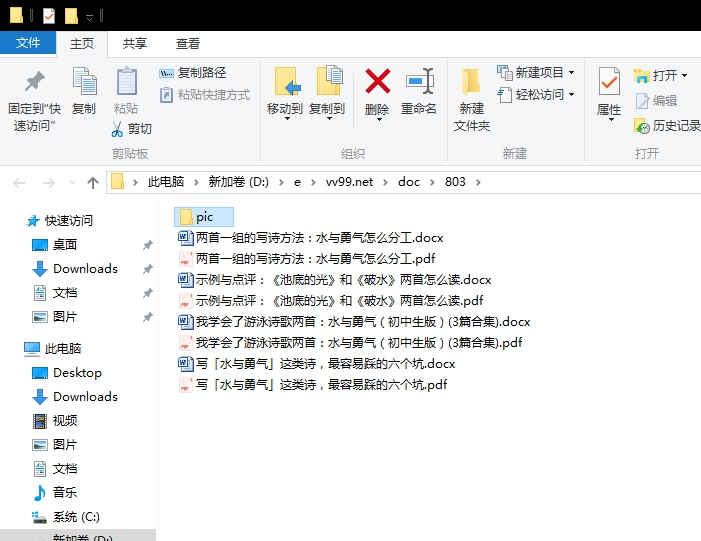Click Paste shortcut (粘贴快捷方式)
Screen dimensions: 701x541
coord(205,95)
